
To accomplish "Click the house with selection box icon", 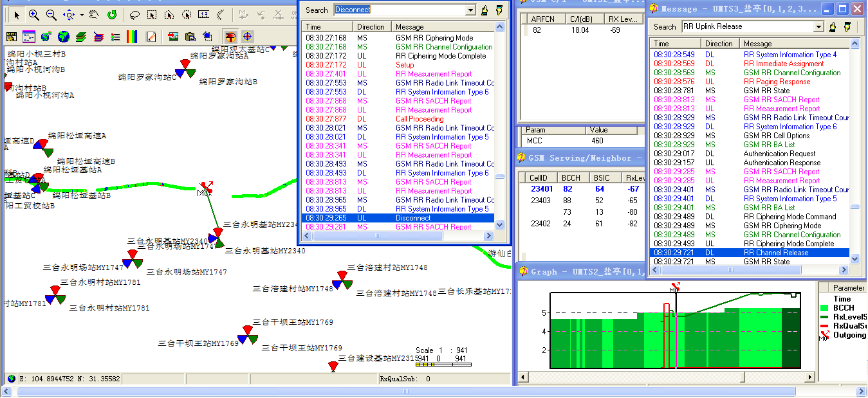I will pos(208,37).
